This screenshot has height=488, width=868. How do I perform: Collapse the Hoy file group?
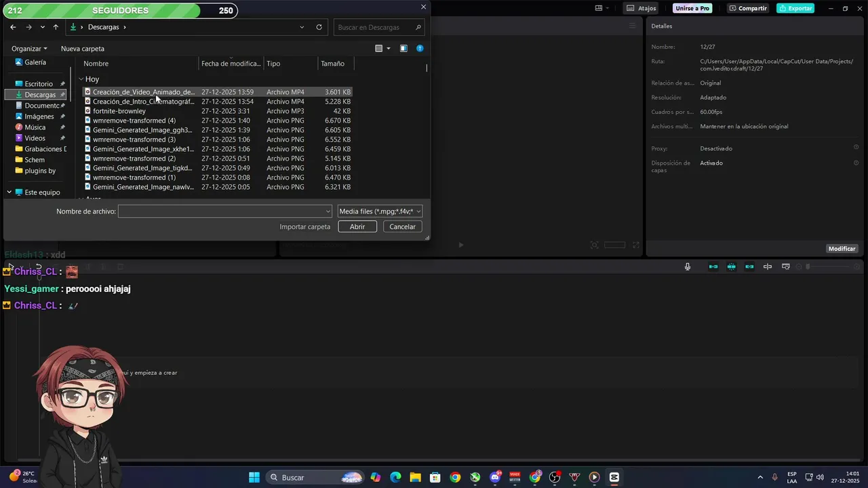click(81, 79)
